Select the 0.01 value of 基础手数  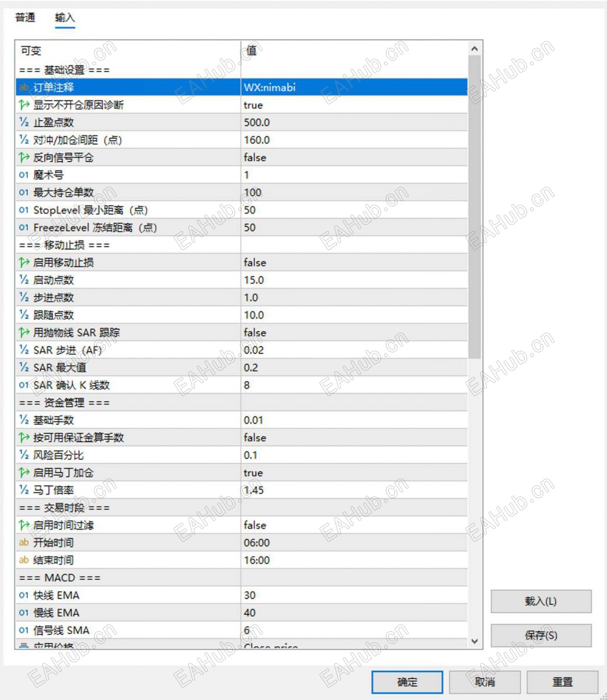354,420
